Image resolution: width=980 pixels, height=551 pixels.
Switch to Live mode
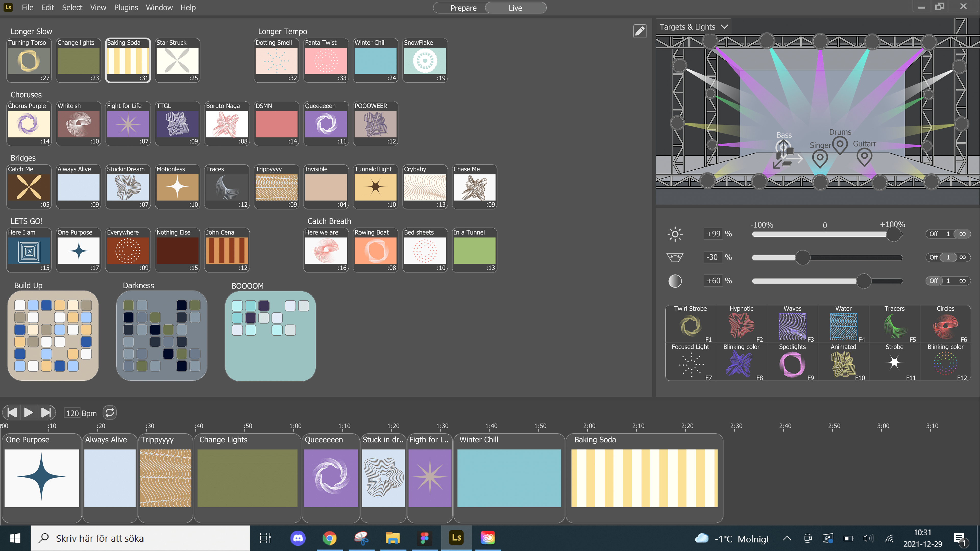[x=516, y=8]
